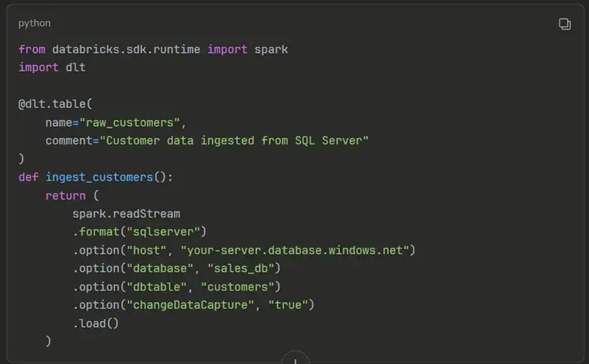589x364 pixels.
Task: Click the .format("sqlserver") call
Action: click(140, 232)
